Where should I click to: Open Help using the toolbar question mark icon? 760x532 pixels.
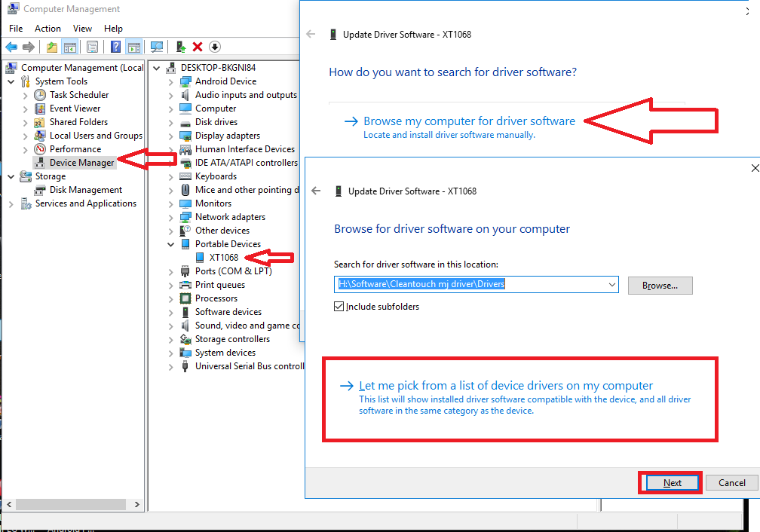pyautogui.click(x=114, y=46)
